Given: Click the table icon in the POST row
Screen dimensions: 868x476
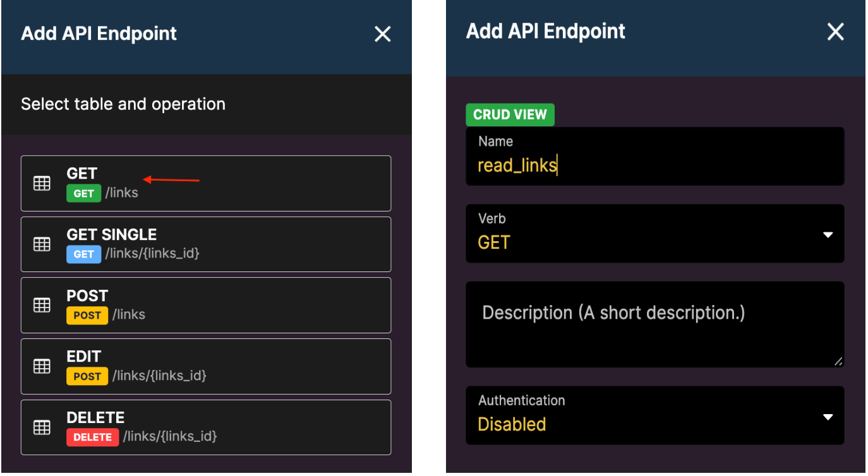Looking at the screenshot, I should [42, 305].
